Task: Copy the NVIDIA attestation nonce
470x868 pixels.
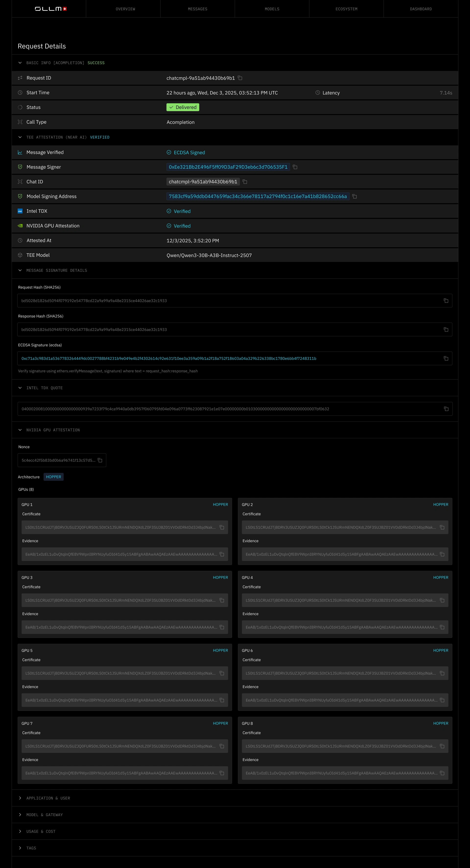Action: 100,460
